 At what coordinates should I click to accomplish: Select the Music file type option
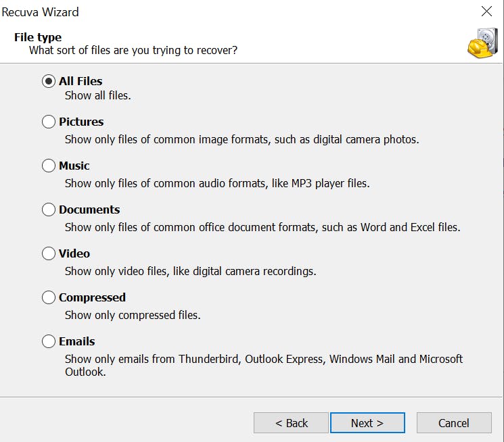[x=49, y=166]
